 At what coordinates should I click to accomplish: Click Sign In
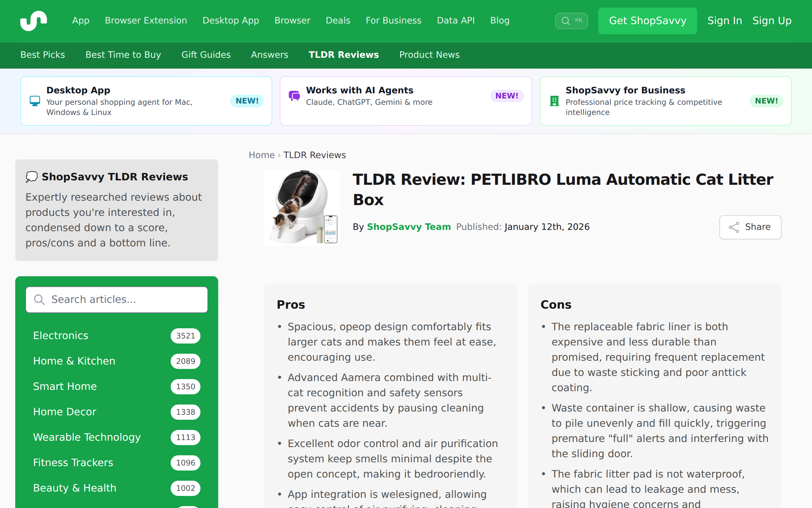pyautogui.click(x=724, y=21)
